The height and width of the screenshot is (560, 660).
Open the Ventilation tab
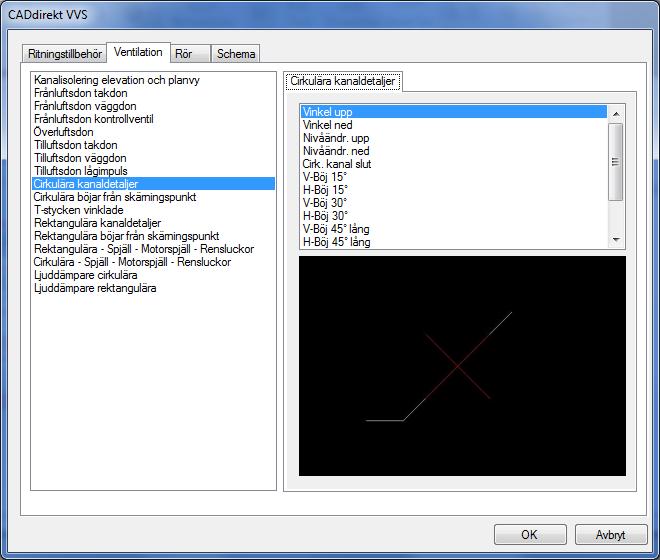pos(138,52)
